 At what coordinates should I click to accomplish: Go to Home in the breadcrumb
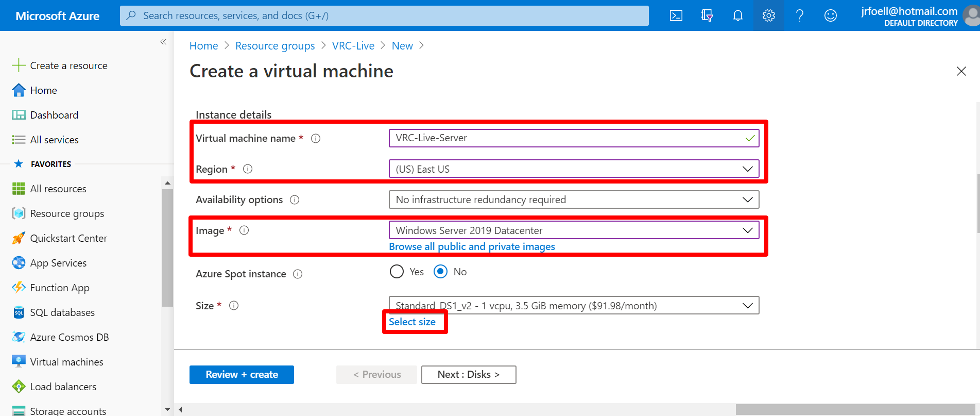(x=204, y=46)
